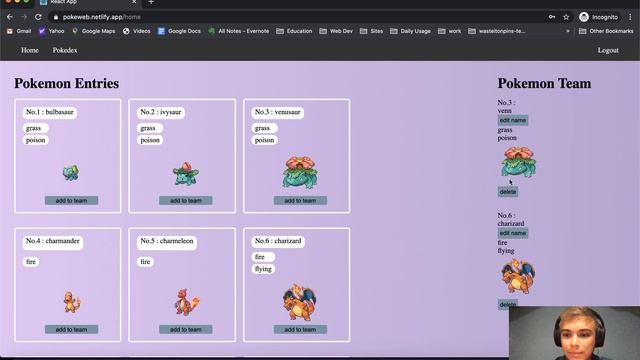Image resolution: width=640 pixels, height=360 pixels.
Task: Click 'Pokemon Team' heading
Action: click(544, 83)
